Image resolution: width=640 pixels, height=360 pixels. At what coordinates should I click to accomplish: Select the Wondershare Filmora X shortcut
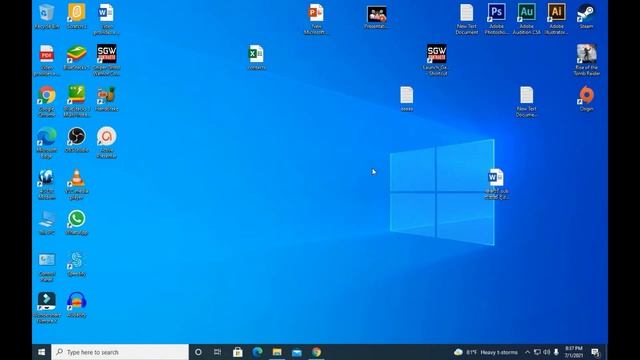pyautogui.click(x=47, y=308)
